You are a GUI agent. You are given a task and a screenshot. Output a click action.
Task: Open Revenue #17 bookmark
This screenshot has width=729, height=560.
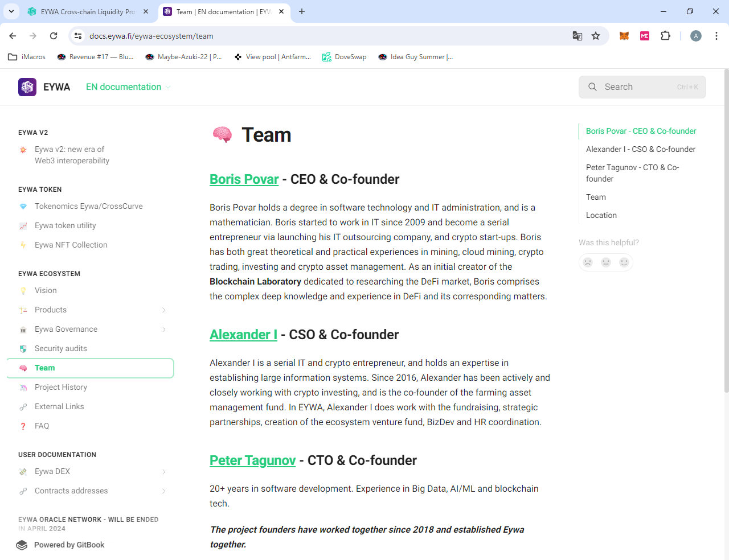click(x=95, y=57)
